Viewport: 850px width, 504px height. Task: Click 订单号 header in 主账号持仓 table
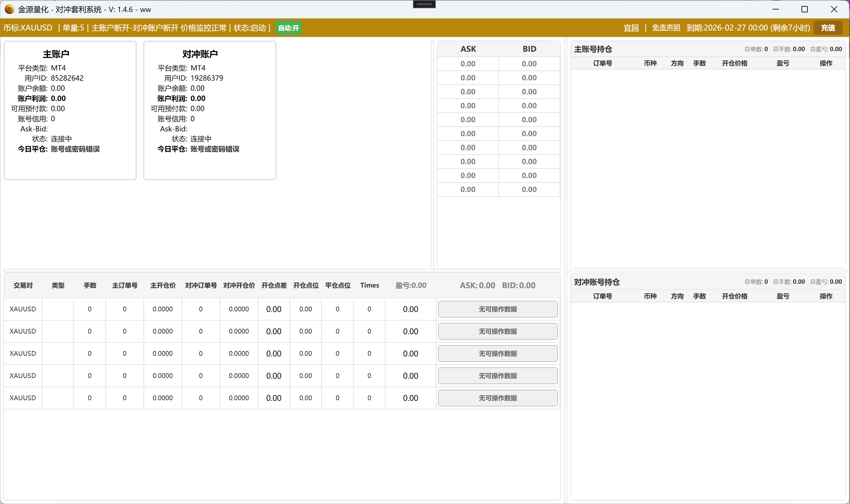tap(602, 63)
